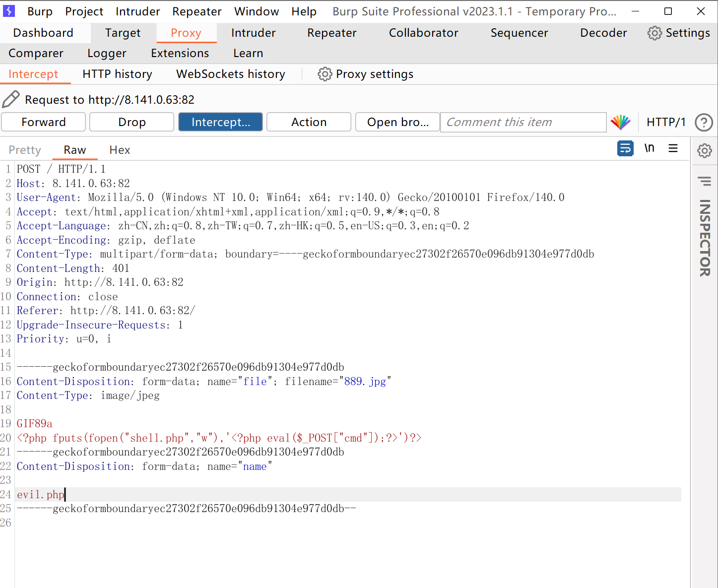Expand the Inspector panel lines icon
Image resolution: width=718 pixels, height=588 pixels.
[x=704, y=181]
